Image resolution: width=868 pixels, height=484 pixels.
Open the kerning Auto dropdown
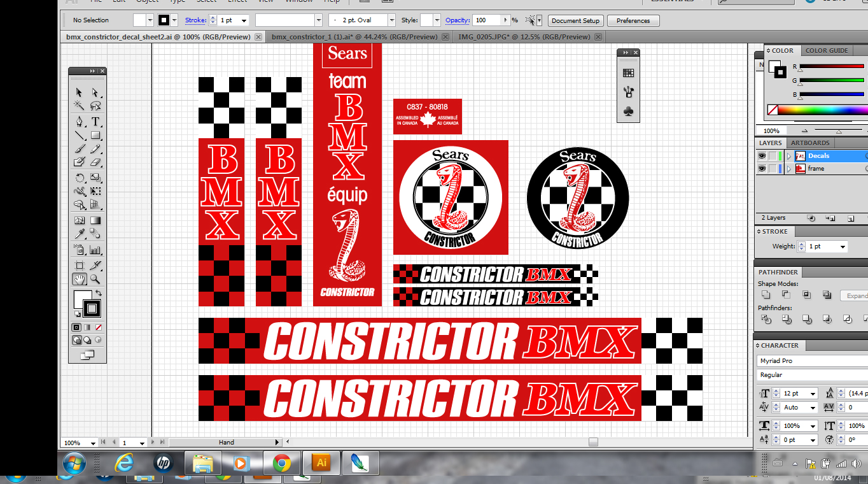(x=813, y=408)
